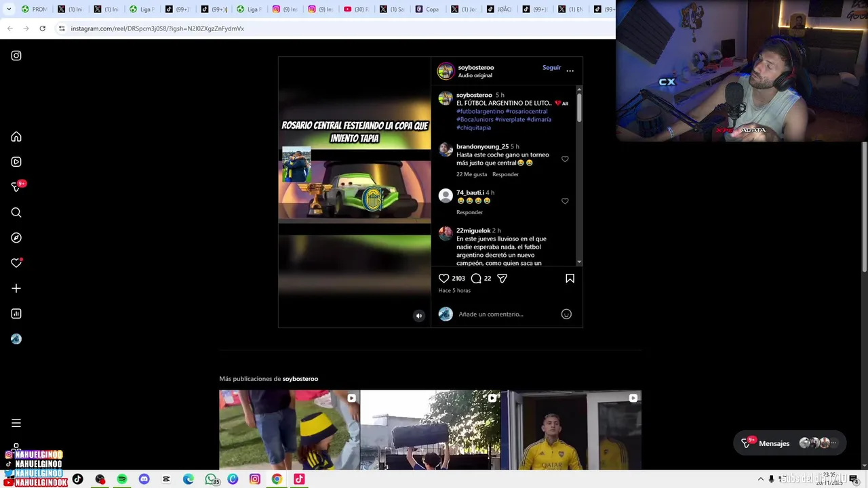Click soybosteroo's avatar in the post header
This screenshot has width=868, height=488.
coord(446,70)
